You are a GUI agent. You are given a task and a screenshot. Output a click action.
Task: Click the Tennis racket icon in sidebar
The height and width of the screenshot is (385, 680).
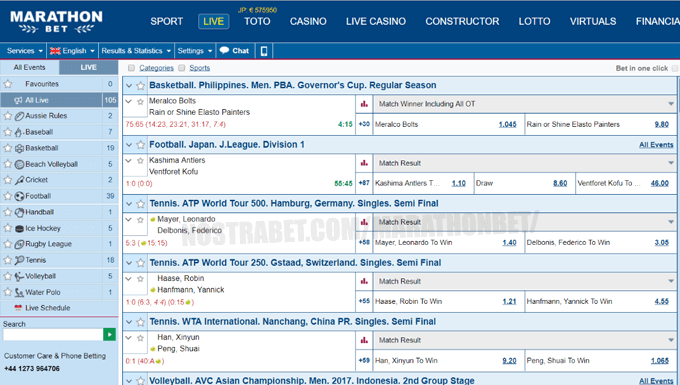pos(20,260)
